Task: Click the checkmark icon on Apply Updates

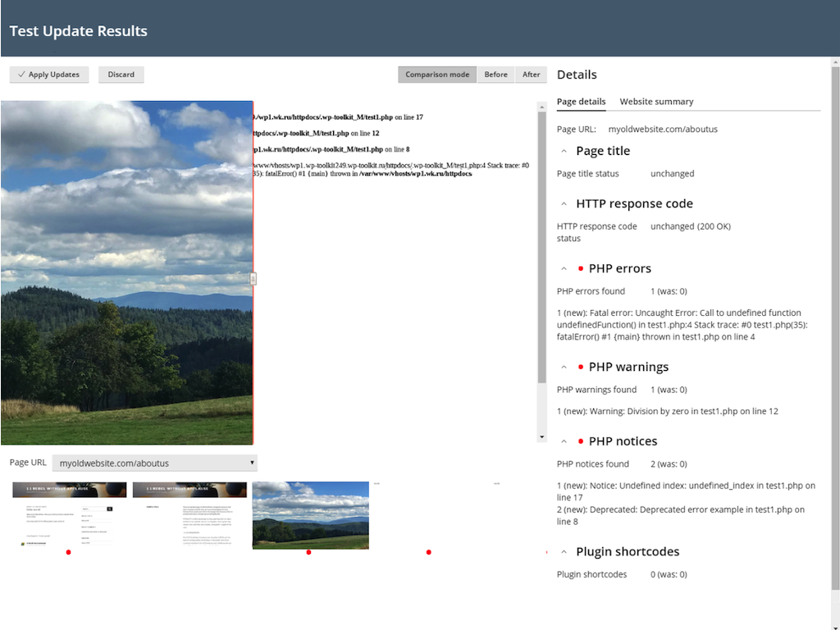Action: tap(23, 74)
